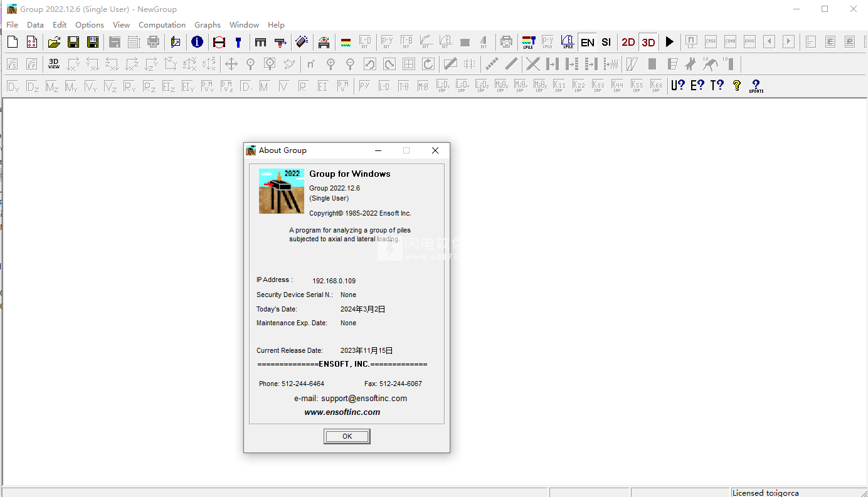Confirm the About Group dialog with OK

pos(347,436)
